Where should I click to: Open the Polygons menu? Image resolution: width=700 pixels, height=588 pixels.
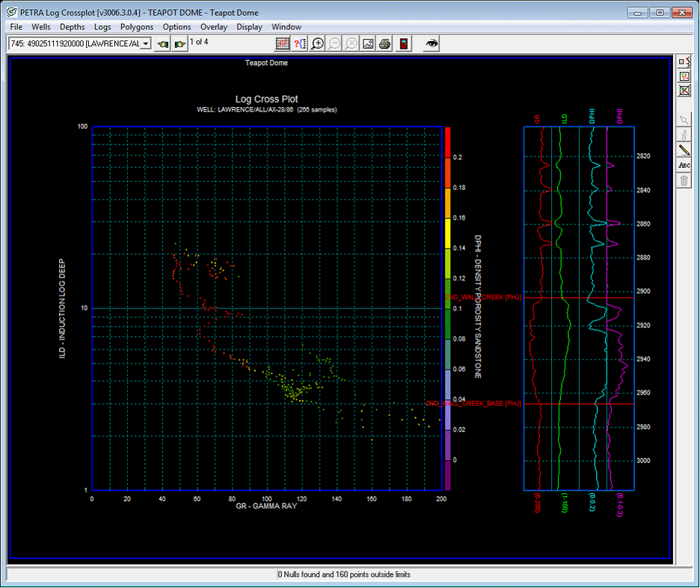click(x=136, y=26)
